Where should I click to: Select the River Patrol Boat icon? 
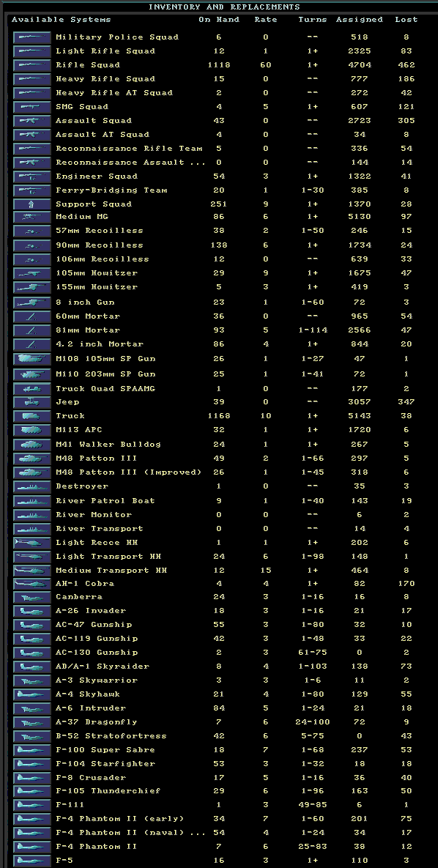[32, 500]
